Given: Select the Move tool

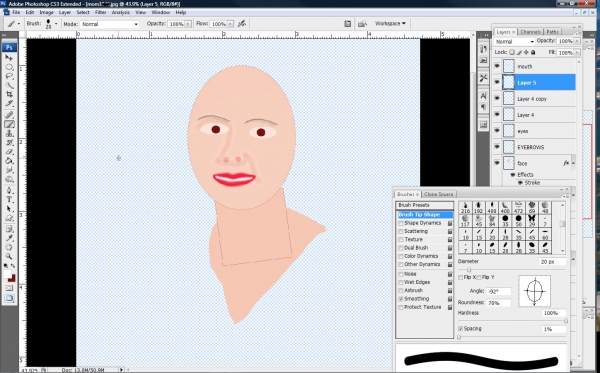Looking at the screenshot, I should 9,58.
